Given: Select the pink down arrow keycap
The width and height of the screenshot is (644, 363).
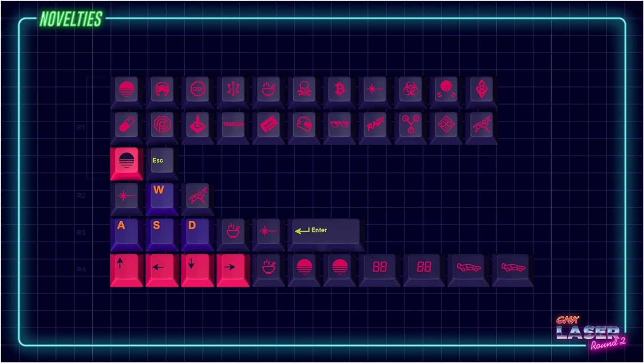Looking at the screenshot, I should tap(197, 270).
